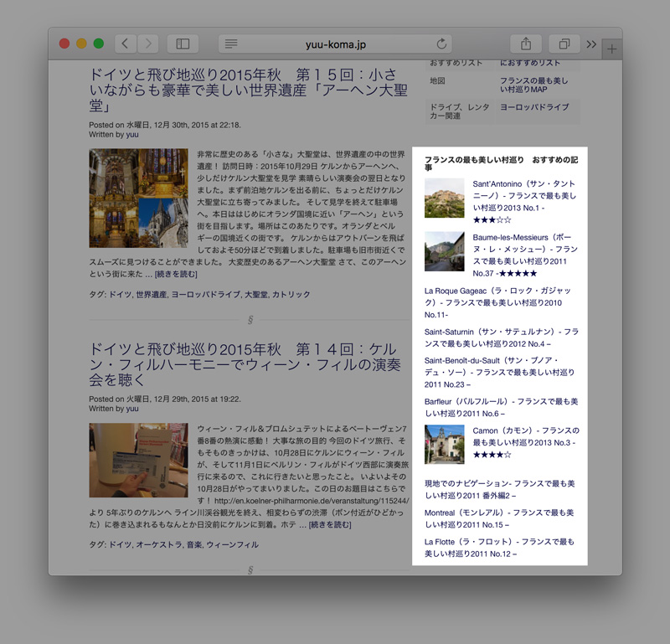Expand second article via 続きを読む

click(x=330, y=524)
